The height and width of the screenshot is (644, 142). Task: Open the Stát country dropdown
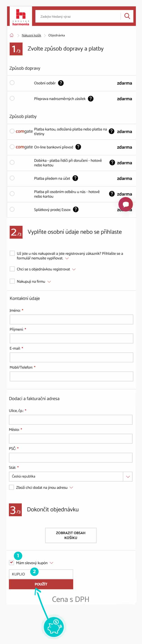(128, 476)
